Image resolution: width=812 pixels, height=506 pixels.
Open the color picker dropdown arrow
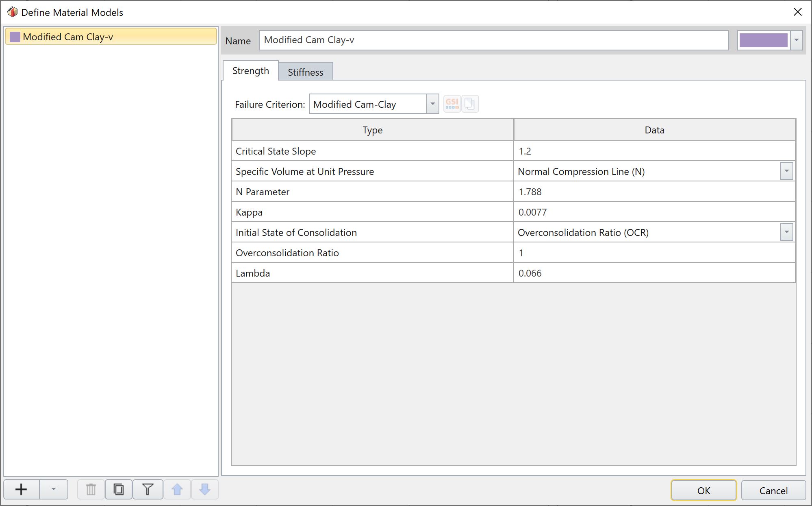(x=797, y=40)
